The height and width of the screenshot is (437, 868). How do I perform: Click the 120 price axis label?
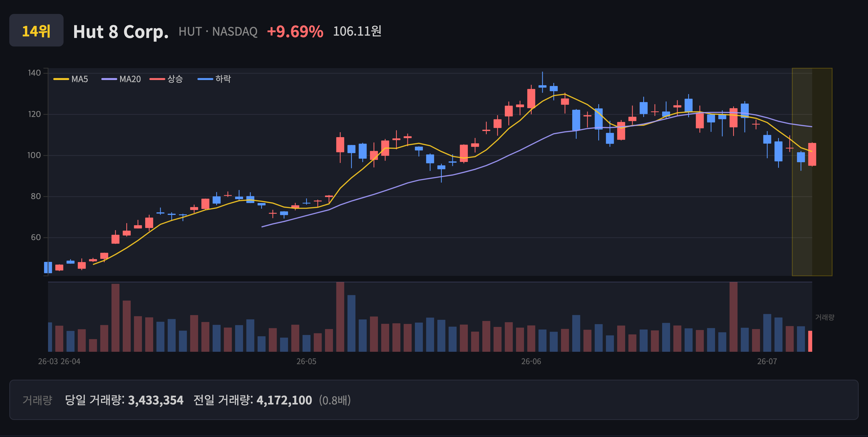click(34, 114)
